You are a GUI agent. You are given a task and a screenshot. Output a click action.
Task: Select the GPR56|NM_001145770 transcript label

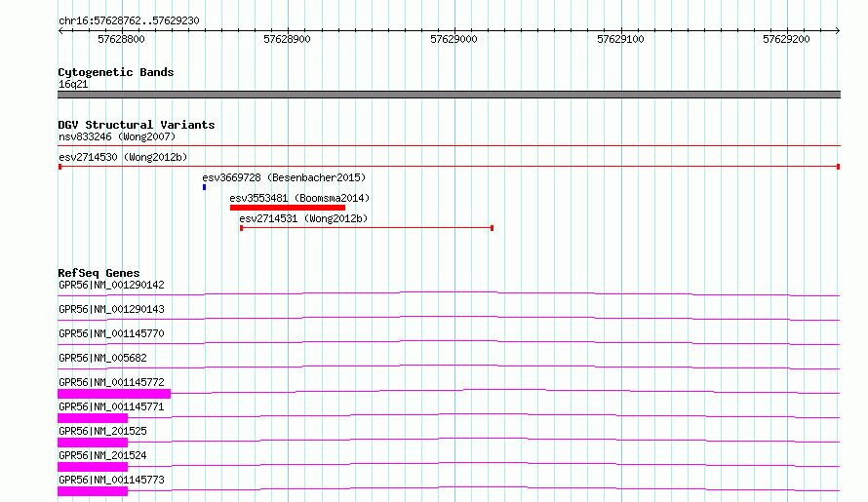pos(111,333)
